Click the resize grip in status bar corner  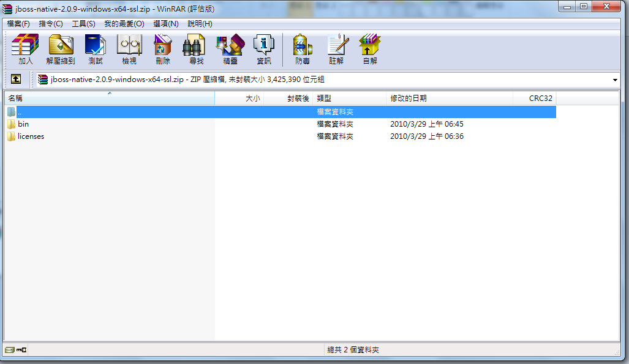pos(617,352)
